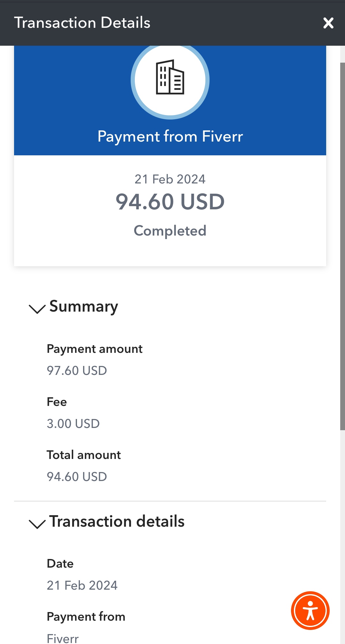Click the Fee label
The image size is (345, 644).
57,402
